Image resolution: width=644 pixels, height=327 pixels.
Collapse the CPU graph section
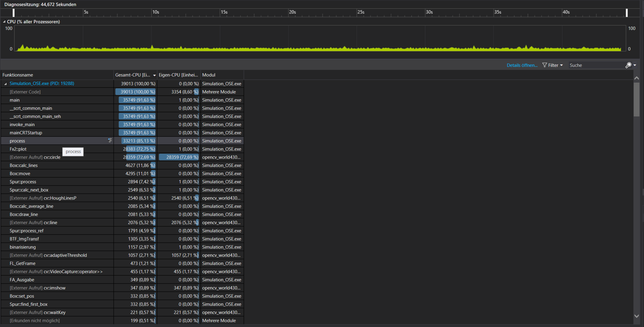click(x=4, y=22)
